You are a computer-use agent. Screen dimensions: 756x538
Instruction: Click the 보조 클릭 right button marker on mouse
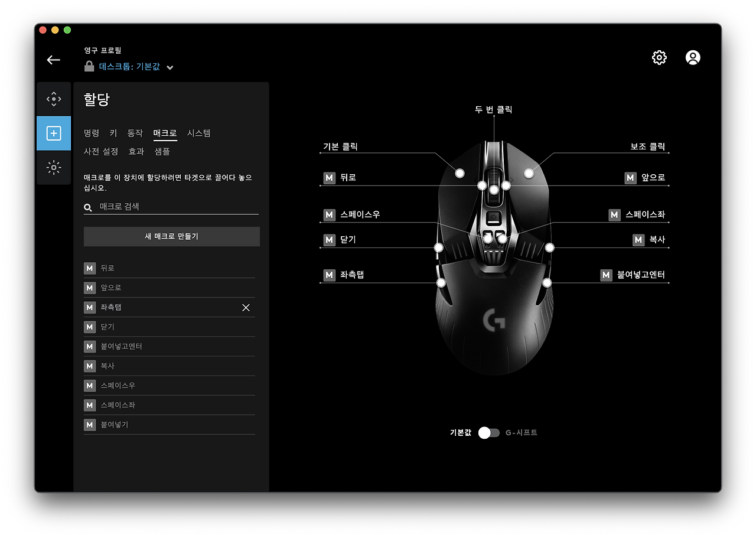529,173
